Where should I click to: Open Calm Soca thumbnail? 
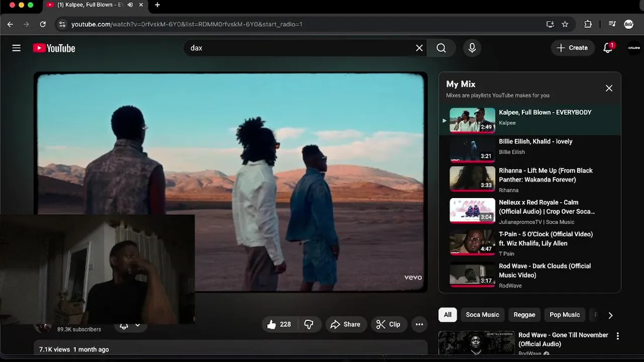pos(472,211)
